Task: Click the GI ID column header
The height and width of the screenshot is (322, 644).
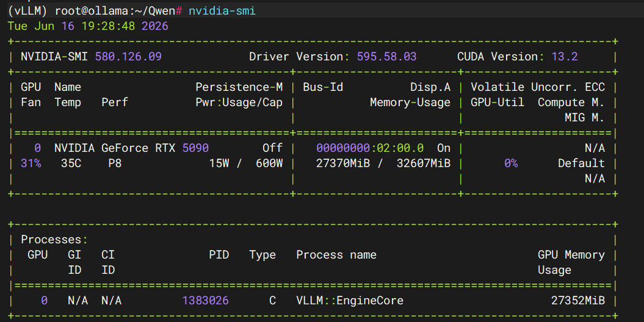Action: 74,262
